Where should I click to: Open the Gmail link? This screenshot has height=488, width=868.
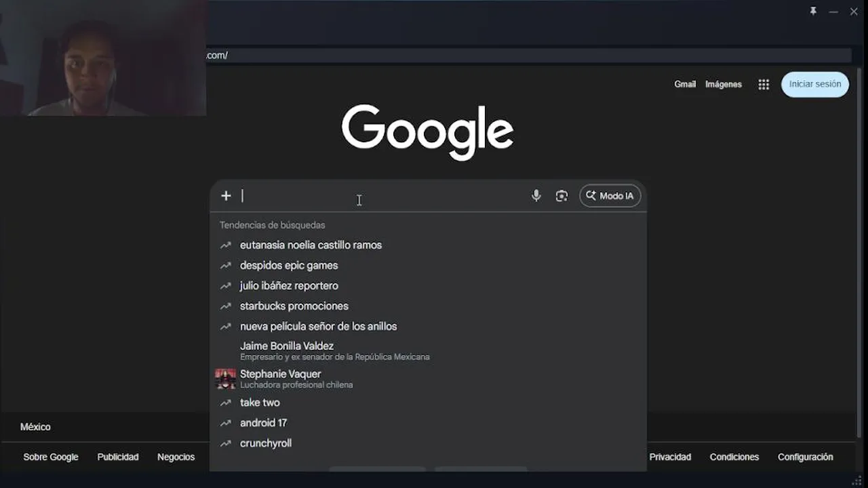(685, 84)
